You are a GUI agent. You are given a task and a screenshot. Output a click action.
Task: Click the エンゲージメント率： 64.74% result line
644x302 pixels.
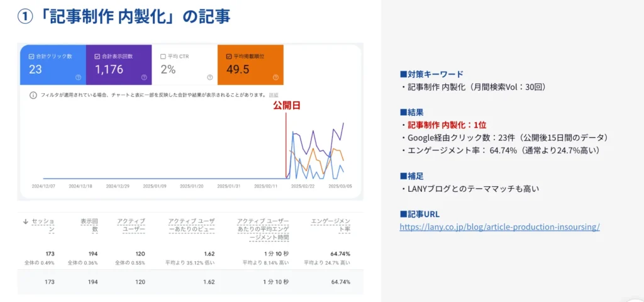[x=501, y=151]
